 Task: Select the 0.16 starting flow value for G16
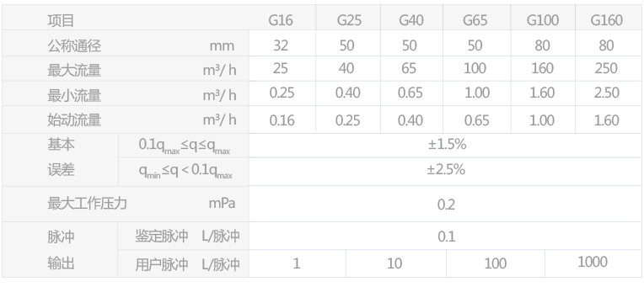(282, 120)
